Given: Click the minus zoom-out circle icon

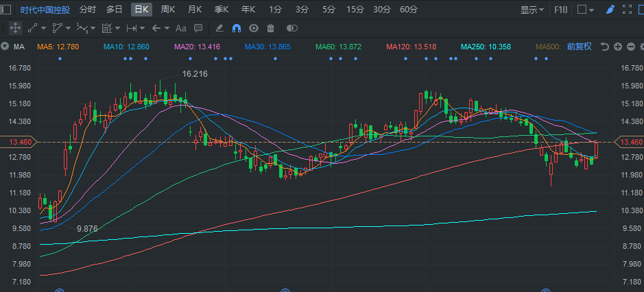Looking at the screenshot, I should coord(631,47).
